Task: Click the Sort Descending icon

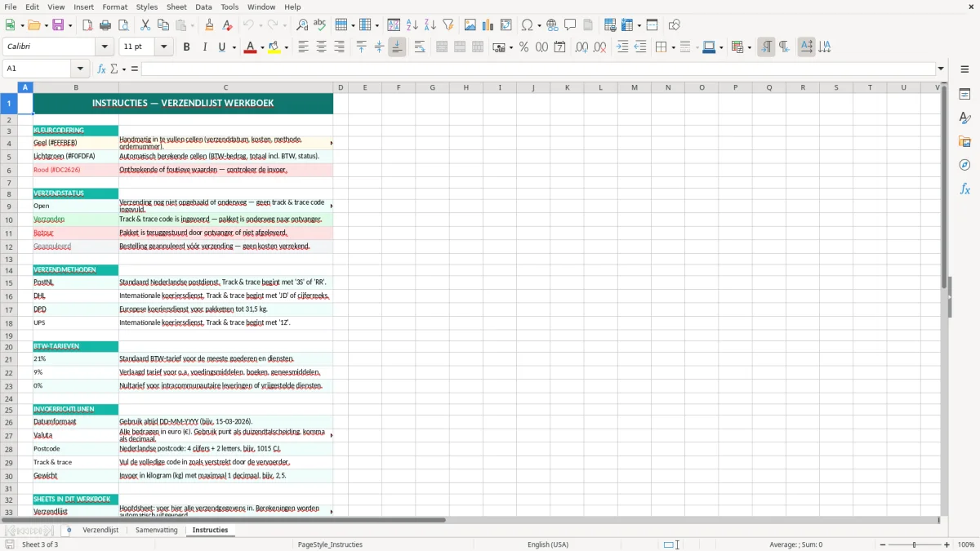Action: [430, 25]
